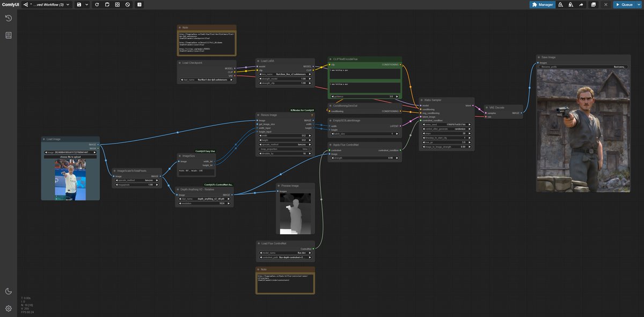The image size is (644, 317).
Task: Collapse the VAE Decode node dot
Action: (486, 107)
